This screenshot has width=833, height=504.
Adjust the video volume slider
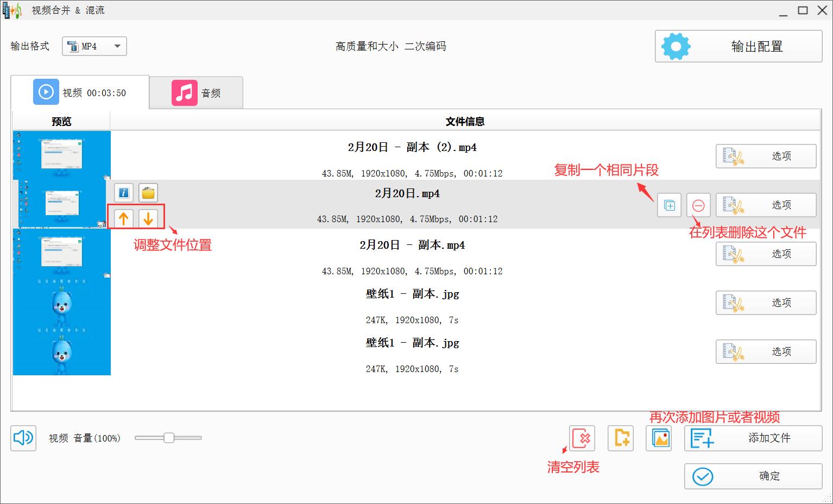(x=169, y=437)
